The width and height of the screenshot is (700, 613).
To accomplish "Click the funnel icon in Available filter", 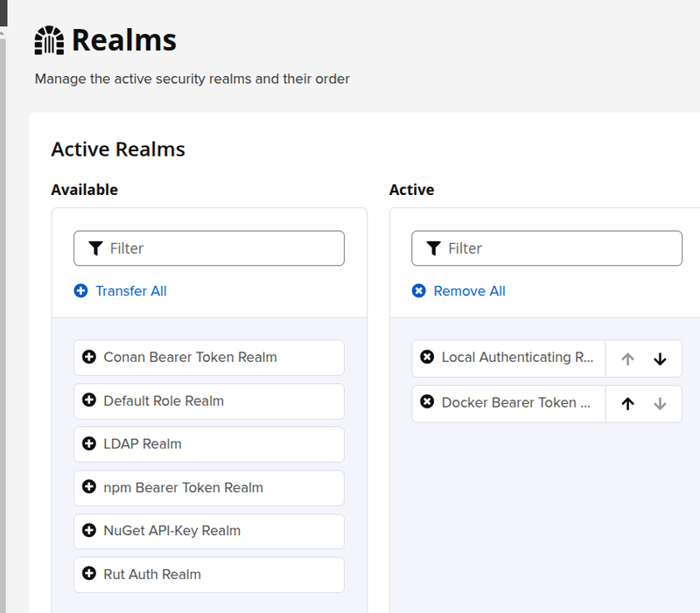I will pyautogui.click(x=95, y=248).
